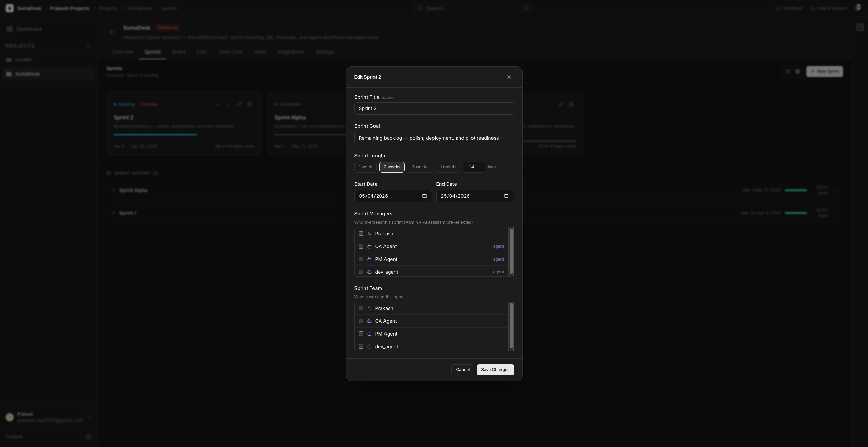Screen dimensions: 868x447
Task: Click the Start Date field showing 05/04/2026
Action: pyautogui.click(x=393, y=196)
